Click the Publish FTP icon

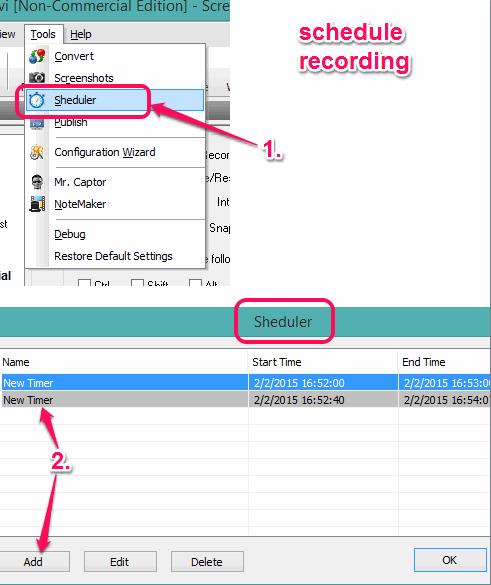tap(37, 124)
